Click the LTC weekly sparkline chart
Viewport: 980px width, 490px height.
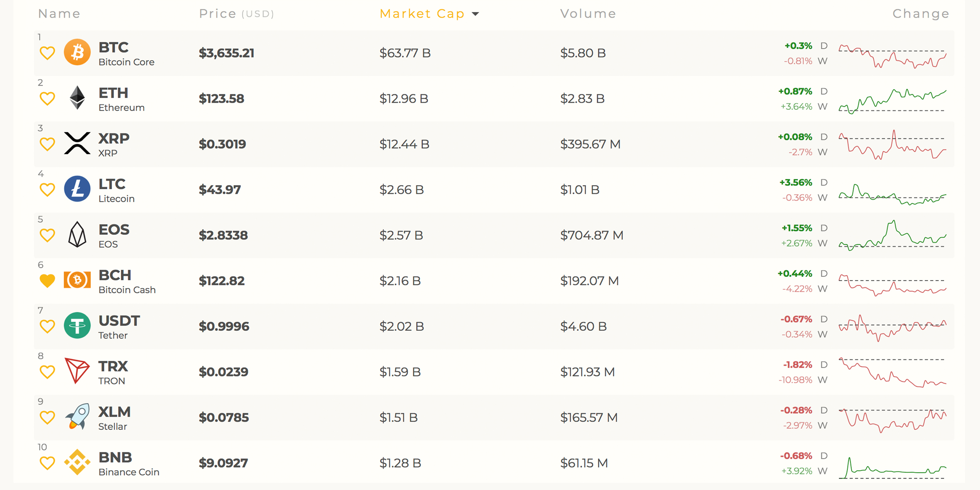[x=892, y=195]
